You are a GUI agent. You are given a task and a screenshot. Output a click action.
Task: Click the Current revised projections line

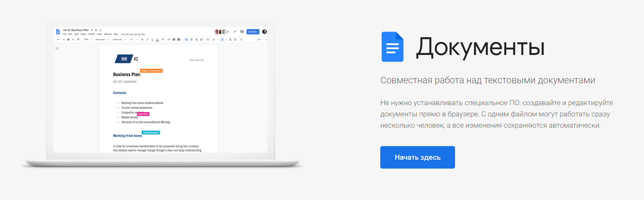[137, 108]
